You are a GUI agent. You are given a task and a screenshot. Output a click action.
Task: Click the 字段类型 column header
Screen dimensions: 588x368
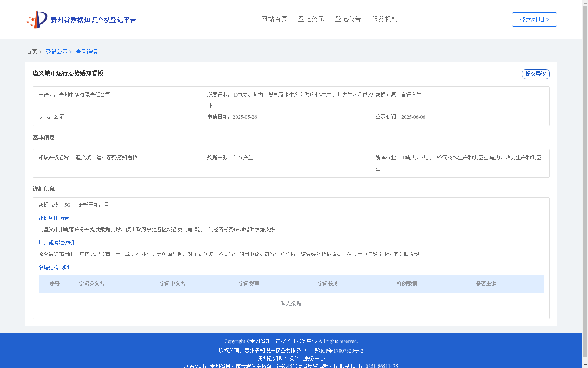(x=249, y=284)
